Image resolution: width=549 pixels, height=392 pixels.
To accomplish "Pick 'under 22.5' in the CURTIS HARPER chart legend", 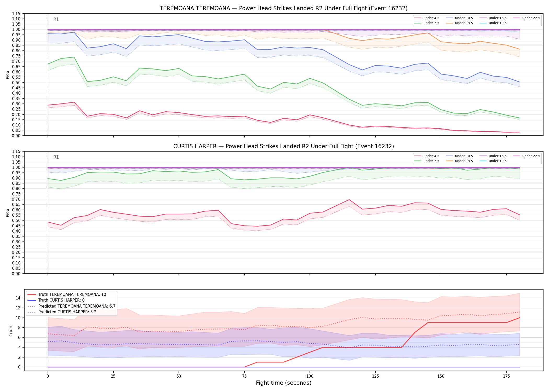I will [x=527, y=156].
